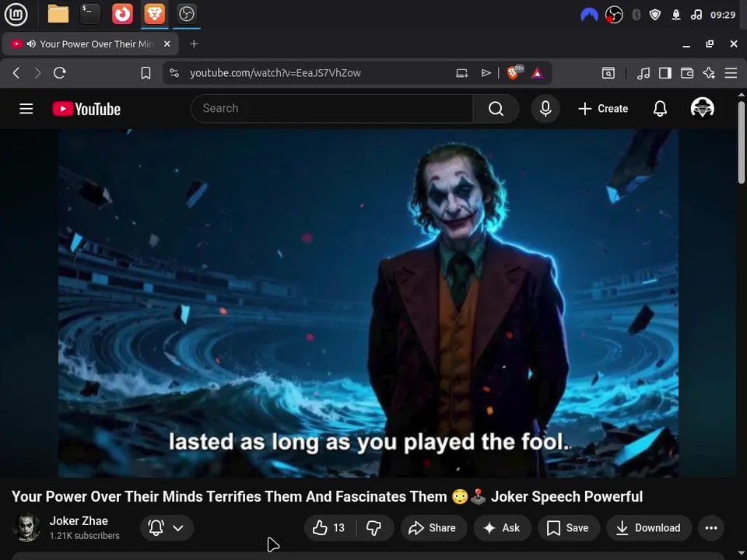Image resolution: width=747 pixels, height=560 pixels.
Task: Open the 09:29 clock calendar
Action: [723, 16]
